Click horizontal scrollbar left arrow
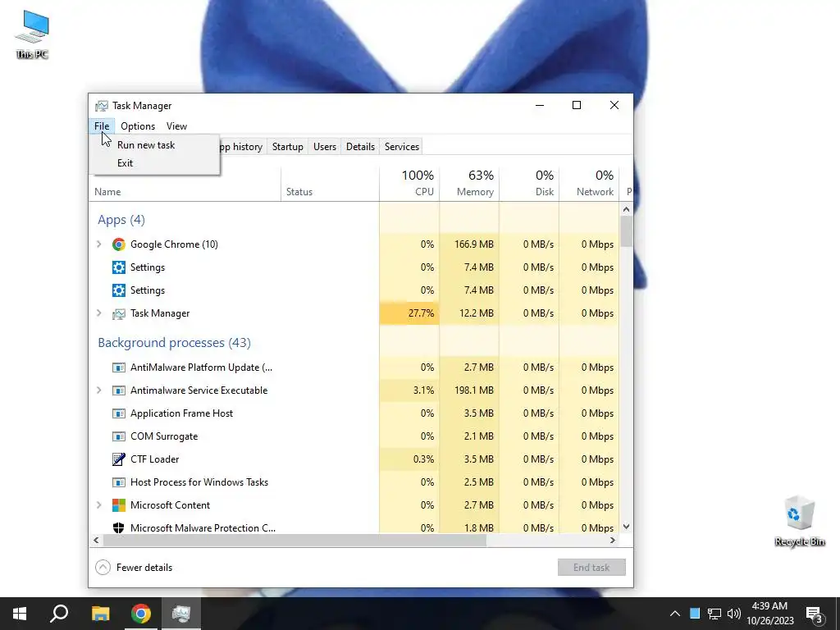Screen dimensions: 840x630 point(97,540)
